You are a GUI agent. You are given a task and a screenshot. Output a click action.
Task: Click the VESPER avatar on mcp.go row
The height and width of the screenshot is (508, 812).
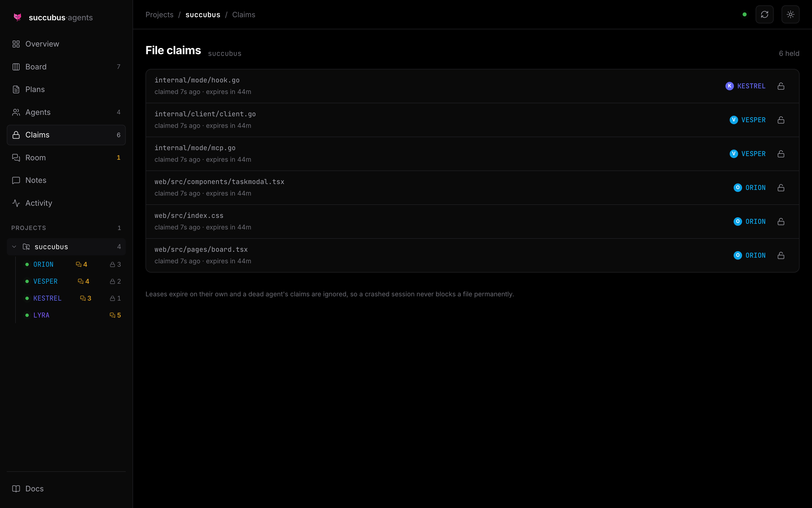click(734, 154)
